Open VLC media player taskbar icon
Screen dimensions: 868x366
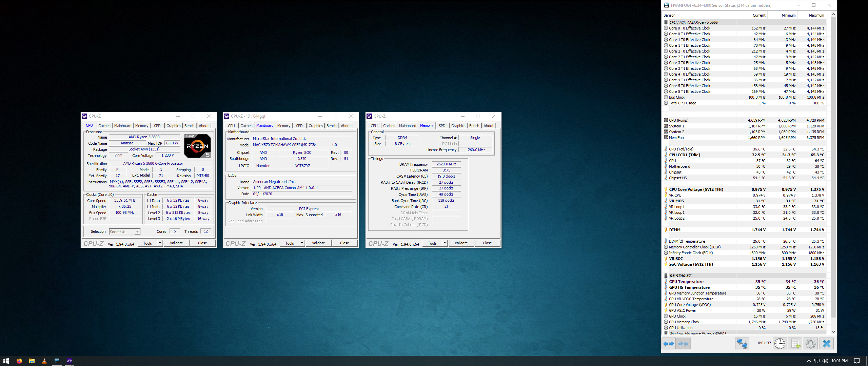(x=44, y=361)
